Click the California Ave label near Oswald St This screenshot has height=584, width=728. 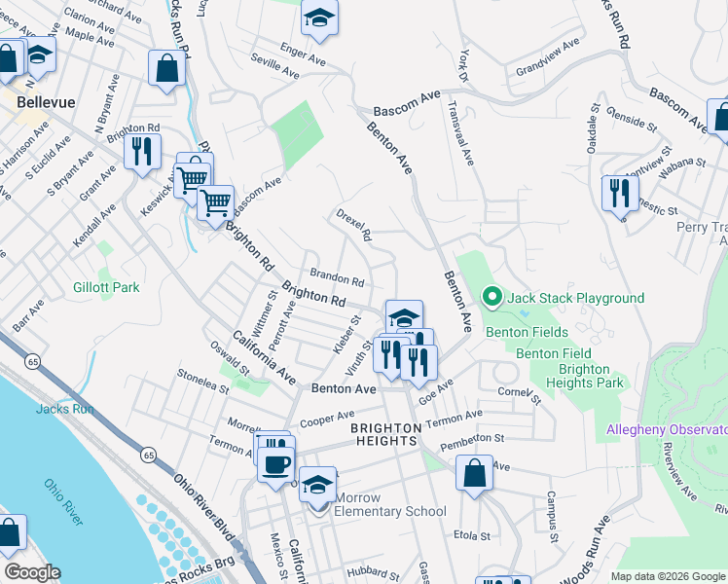click(x=264, y=357)
